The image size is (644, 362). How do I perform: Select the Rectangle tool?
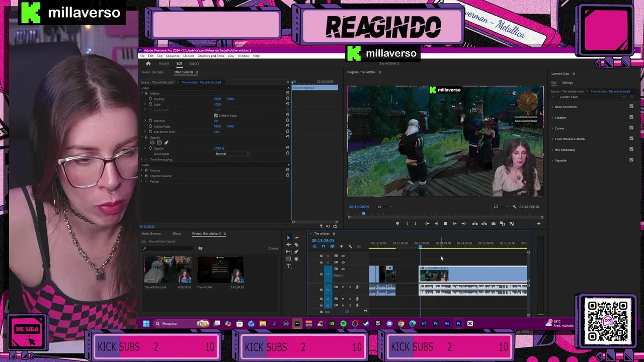tap(289, 258)
